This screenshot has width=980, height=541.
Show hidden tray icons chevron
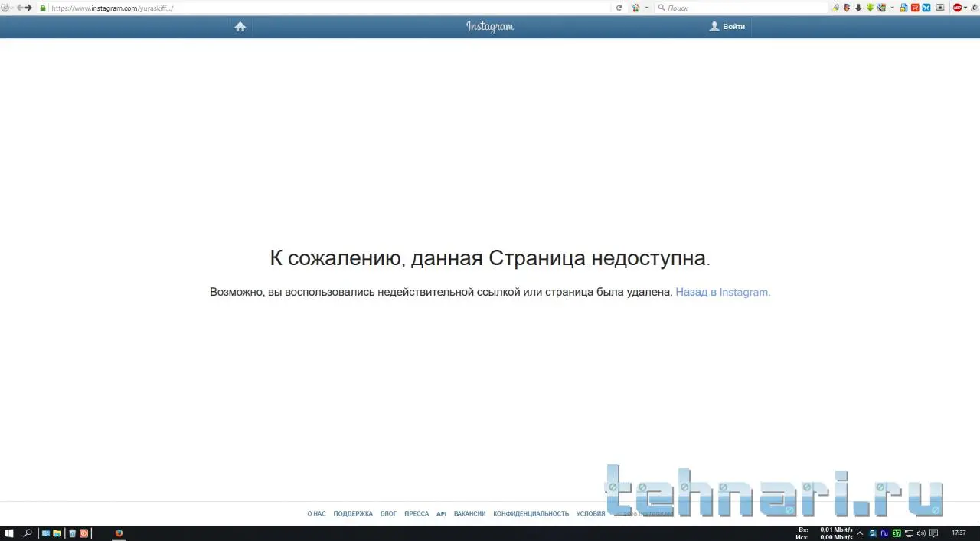click(860, 533)
